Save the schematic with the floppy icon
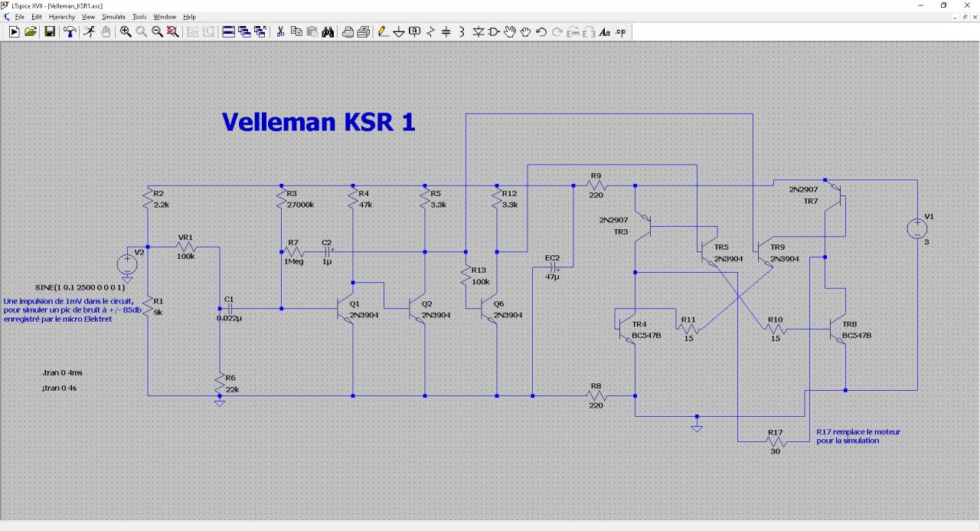Screen dimensions: 980x531 click(x=50, y=31)
